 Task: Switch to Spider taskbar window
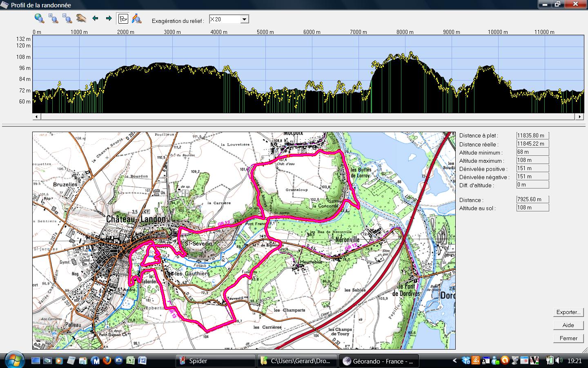coord(216,361)
